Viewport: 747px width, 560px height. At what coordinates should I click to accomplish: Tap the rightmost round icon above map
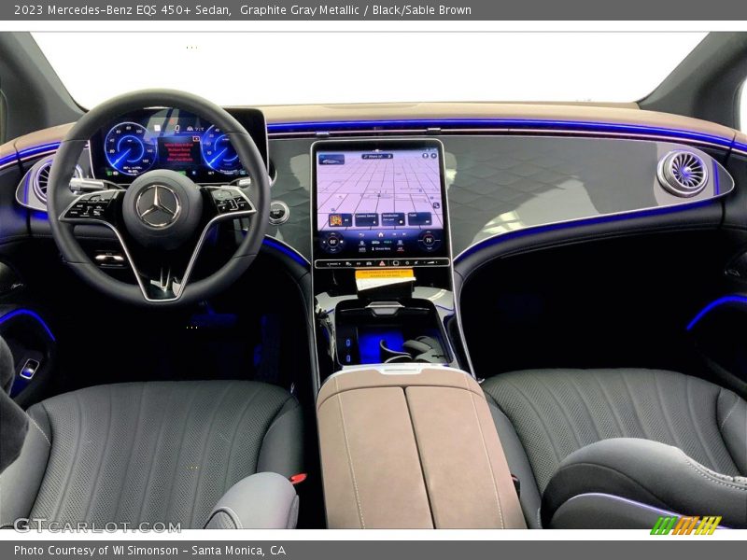[x=434, y=156]
